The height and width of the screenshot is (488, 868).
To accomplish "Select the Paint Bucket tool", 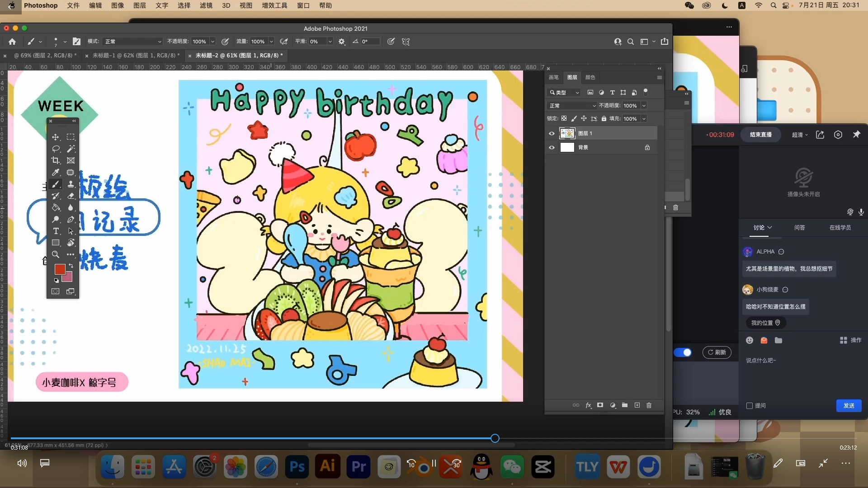I will (x=56, y=207).
